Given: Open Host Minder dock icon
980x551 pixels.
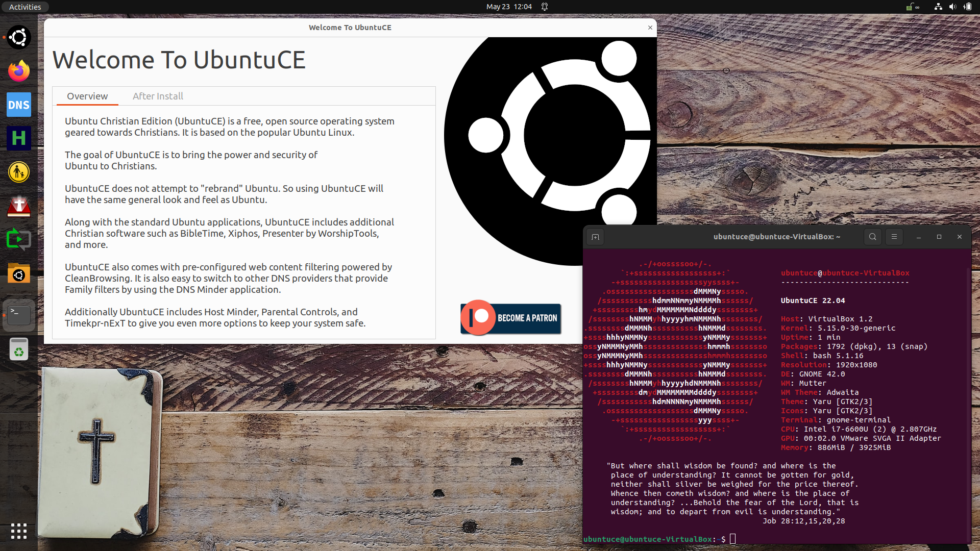Looking at the screenshot, I should (19, 138).
